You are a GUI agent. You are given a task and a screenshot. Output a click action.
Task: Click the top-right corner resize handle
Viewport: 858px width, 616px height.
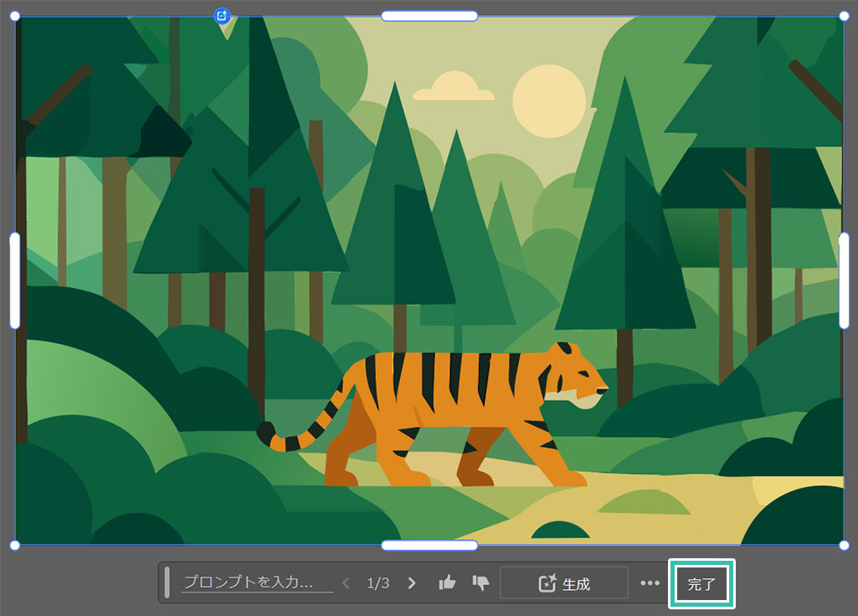click(844, 16)
